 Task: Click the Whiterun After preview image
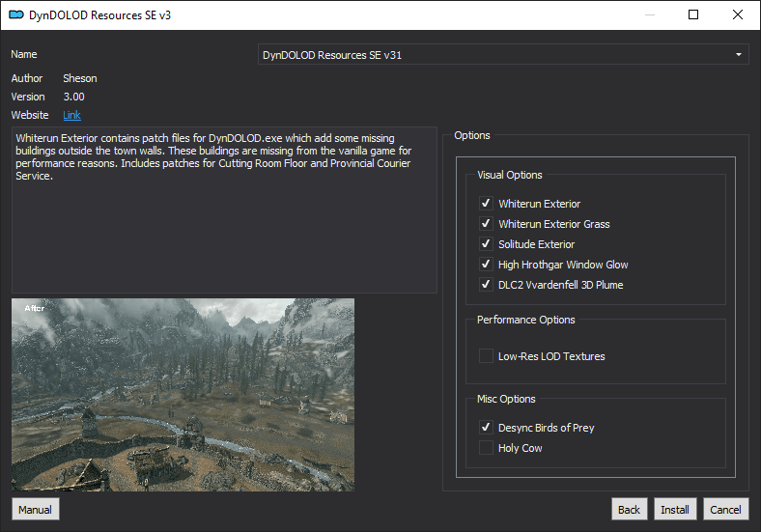pyautogui.click(x=183, y=395)
